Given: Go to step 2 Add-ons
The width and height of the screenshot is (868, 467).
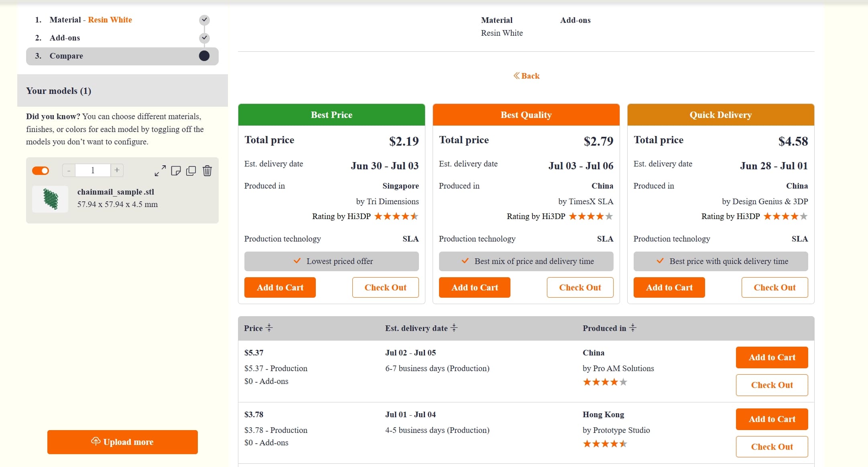Looking at the screenshot, I should 65,38.
